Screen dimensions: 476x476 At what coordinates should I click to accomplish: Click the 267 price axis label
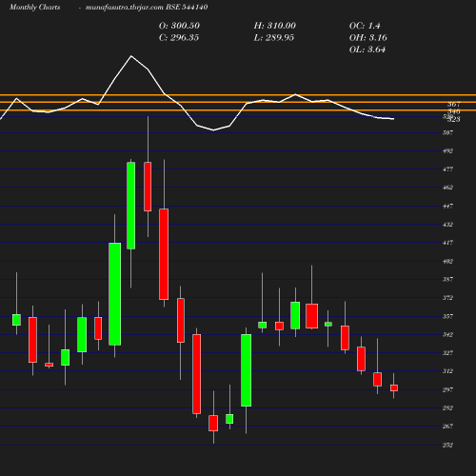coord(447,426)
